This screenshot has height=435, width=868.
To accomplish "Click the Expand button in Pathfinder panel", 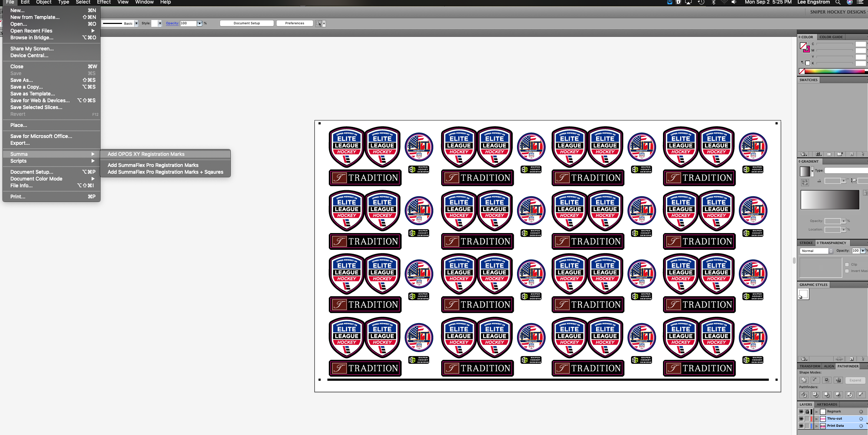I will (x=855, y=380).
